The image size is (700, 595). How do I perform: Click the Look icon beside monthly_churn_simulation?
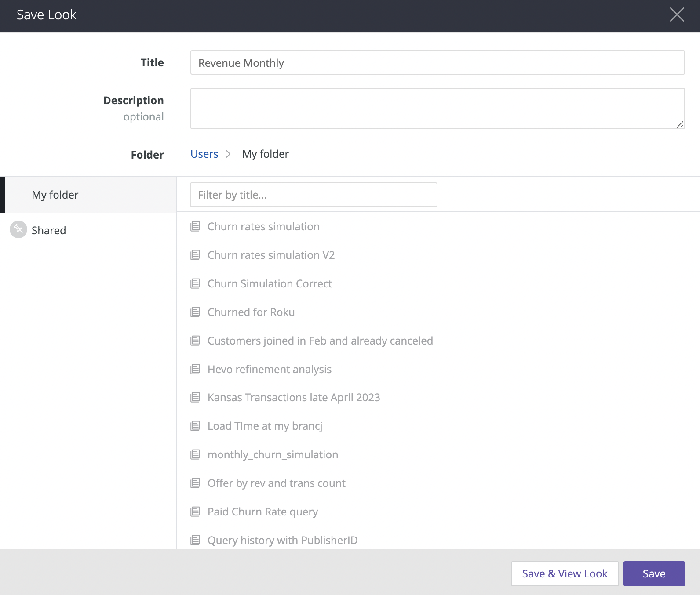tap(195, 455)
